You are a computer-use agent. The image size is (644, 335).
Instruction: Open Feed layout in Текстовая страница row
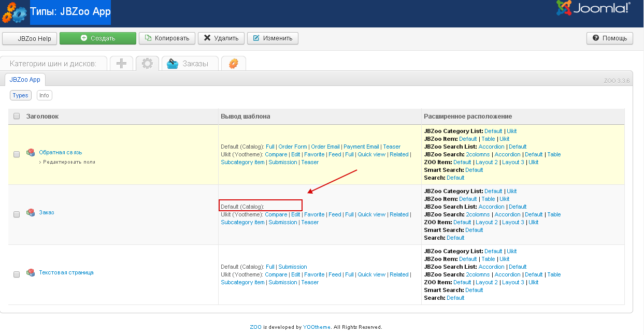(335, 274)
